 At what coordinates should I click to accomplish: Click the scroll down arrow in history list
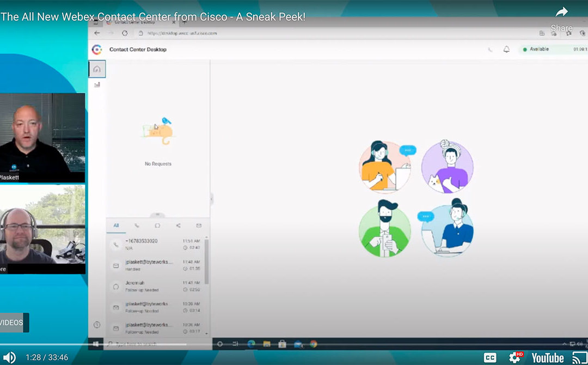click(x=207, y=333)
